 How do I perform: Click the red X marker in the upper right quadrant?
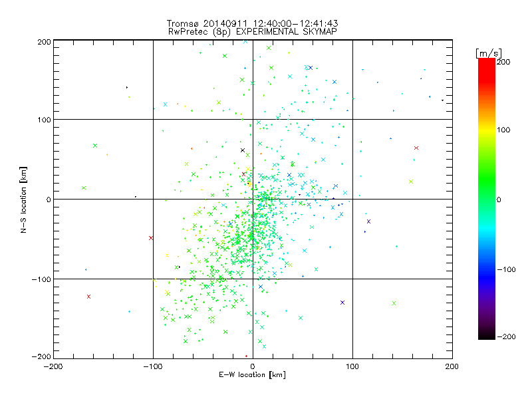pos(416,148)
